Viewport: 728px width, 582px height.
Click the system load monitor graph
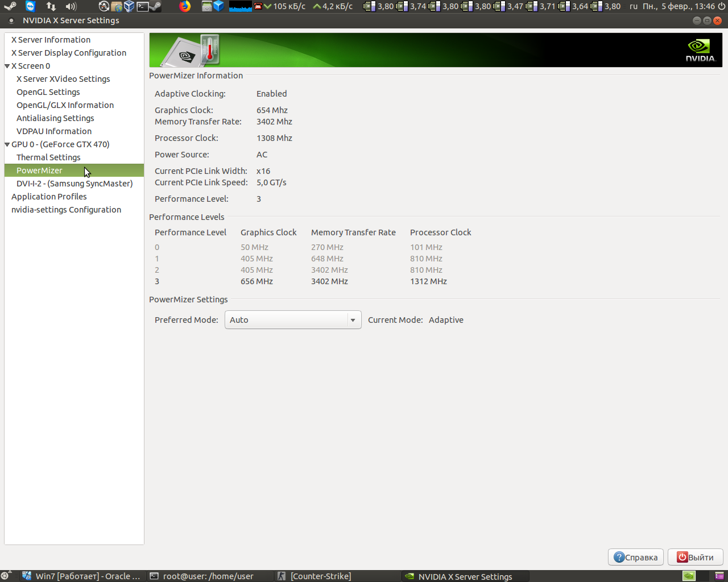(x=240, y=6)
